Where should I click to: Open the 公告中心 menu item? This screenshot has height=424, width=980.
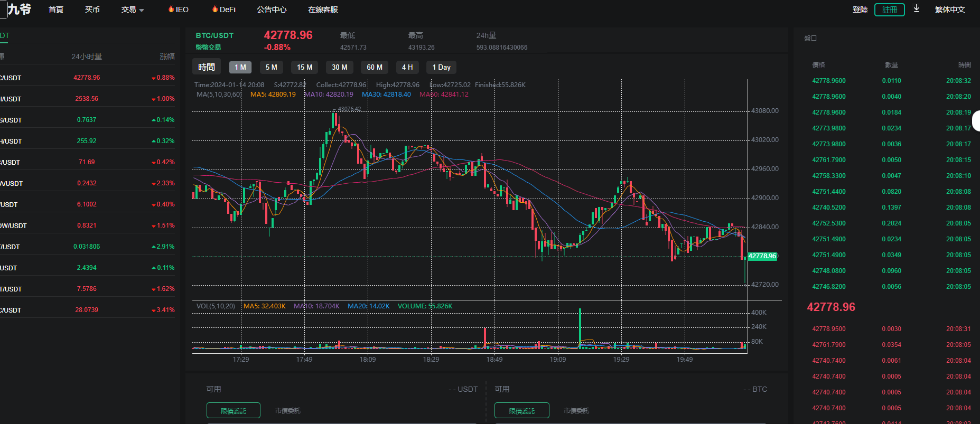272,10
